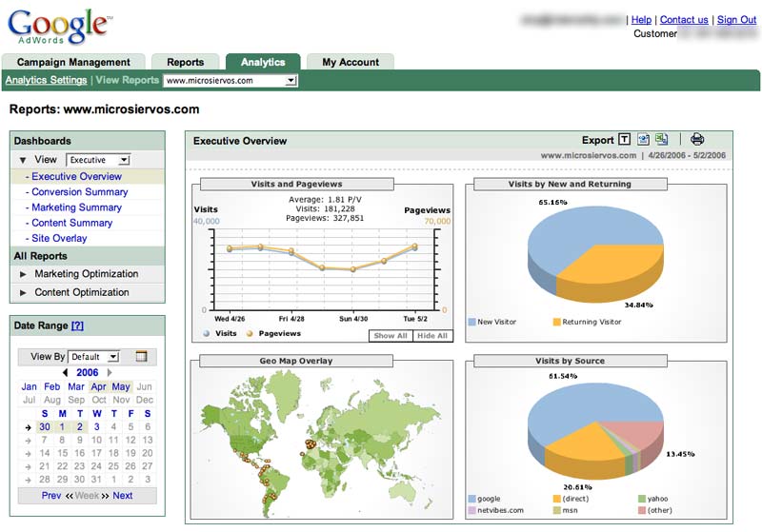Export report to Excel icon
Viewport: 762px width, 532px height.
coord(661,140)
